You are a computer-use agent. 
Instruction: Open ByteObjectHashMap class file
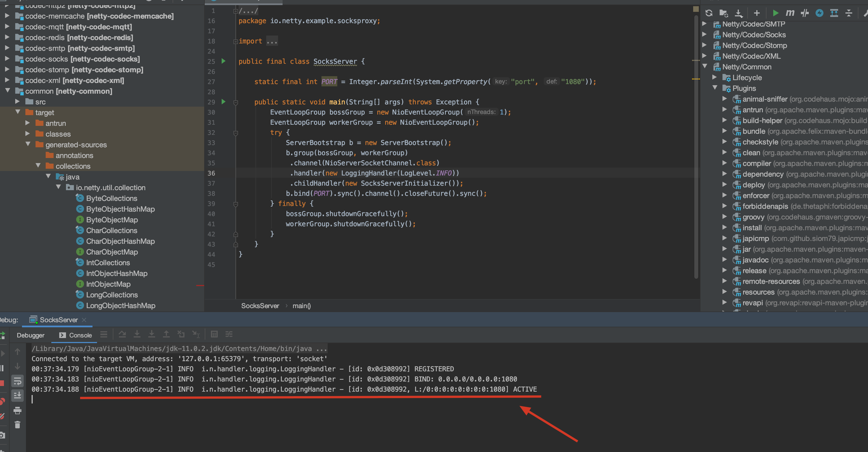click(120, 209)
